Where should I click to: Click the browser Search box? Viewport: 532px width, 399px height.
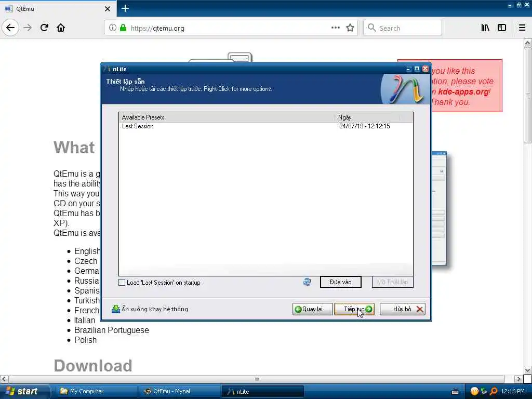403,28
